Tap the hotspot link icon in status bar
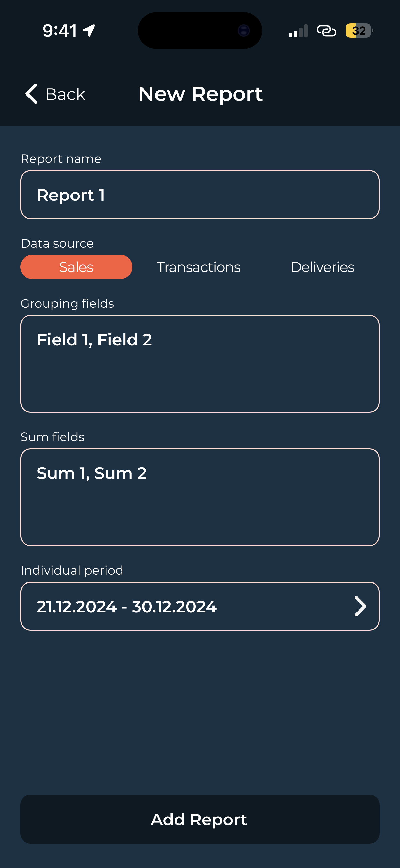The height and width of the screenshot is (868, 400). [326, 31]
